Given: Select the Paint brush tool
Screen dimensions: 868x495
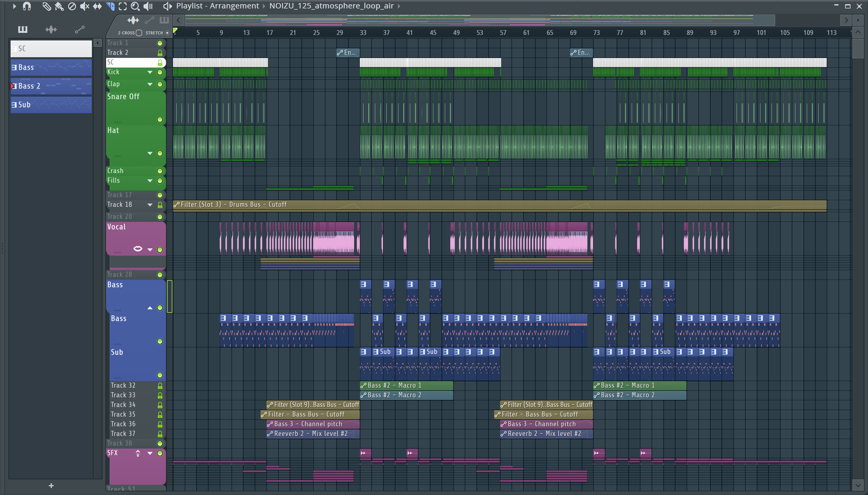Looking at the screenshot, I should coord(59,6).
